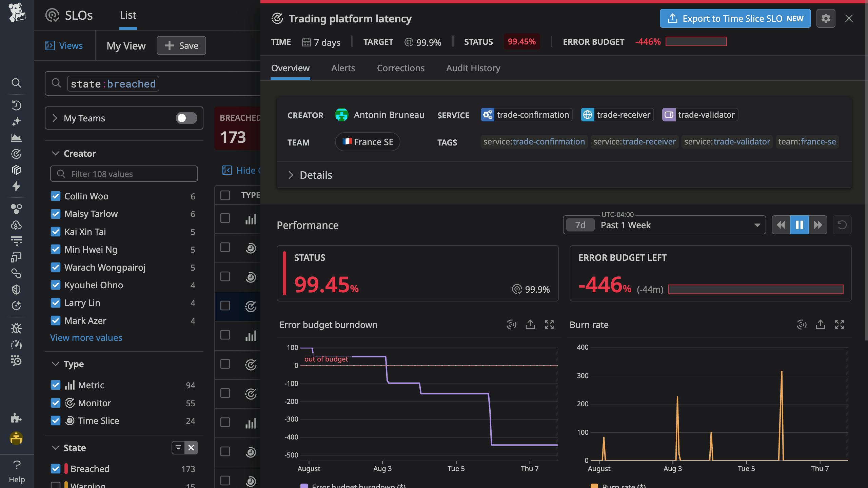Open the Metrics graph icon in sidebar
Screen dimensions: 868x488
pyautogui.click(x=16, y=138)
